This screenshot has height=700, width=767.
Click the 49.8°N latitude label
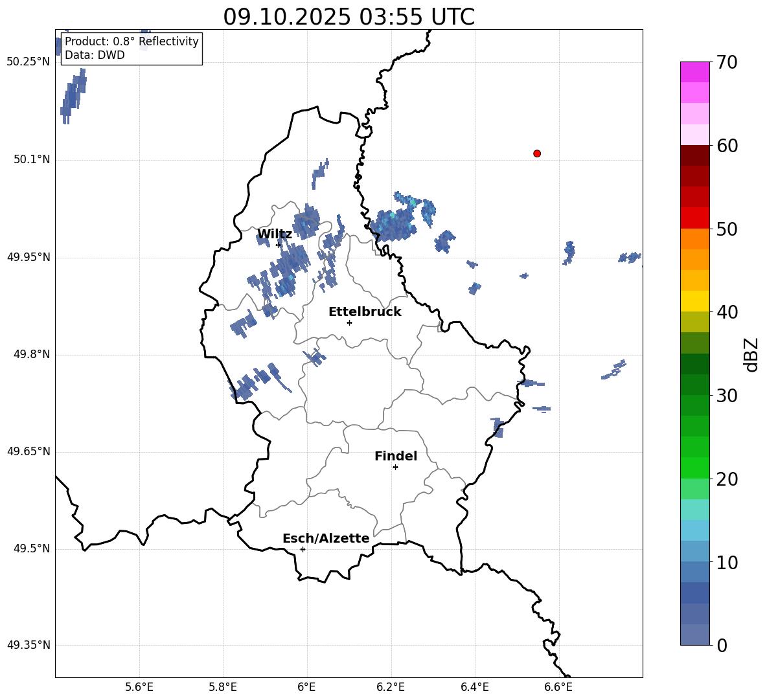(x=32, y=354)
